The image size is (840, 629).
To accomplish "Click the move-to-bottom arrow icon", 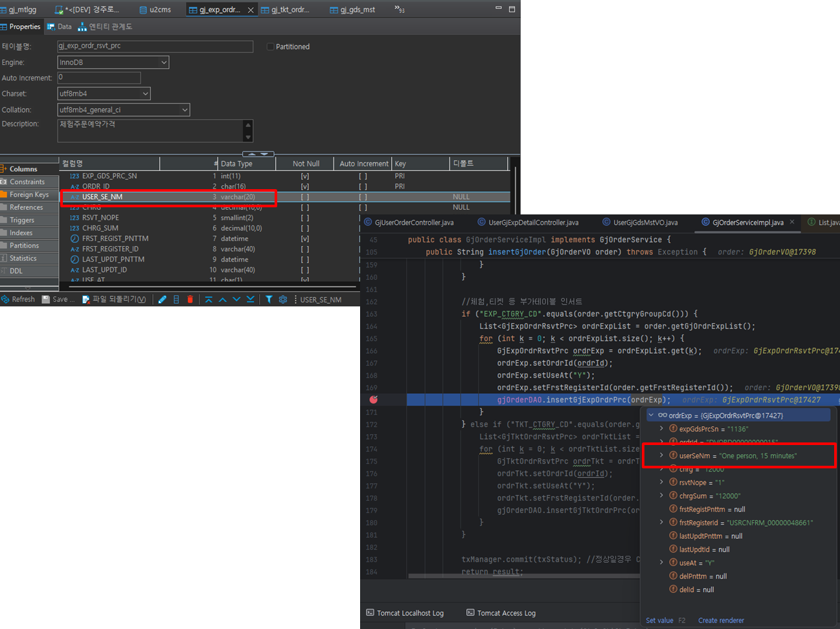I will [x=251, y=299].
